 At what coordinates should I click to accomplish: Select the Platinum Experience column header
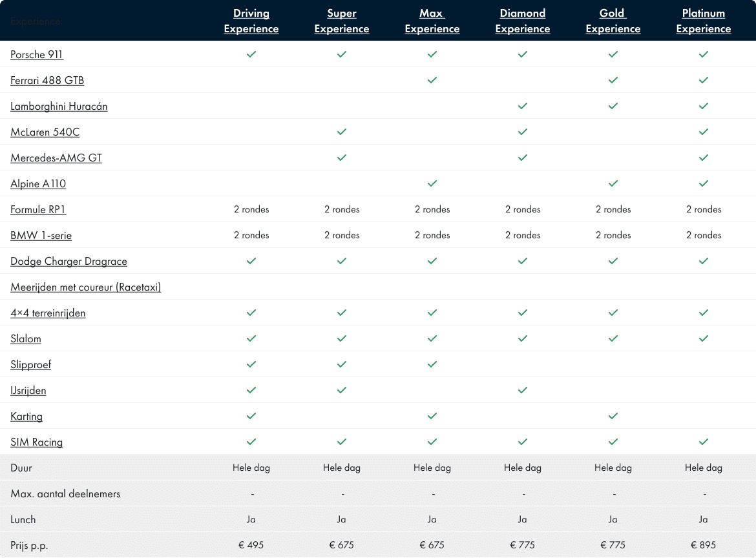(x=704, y=21)
